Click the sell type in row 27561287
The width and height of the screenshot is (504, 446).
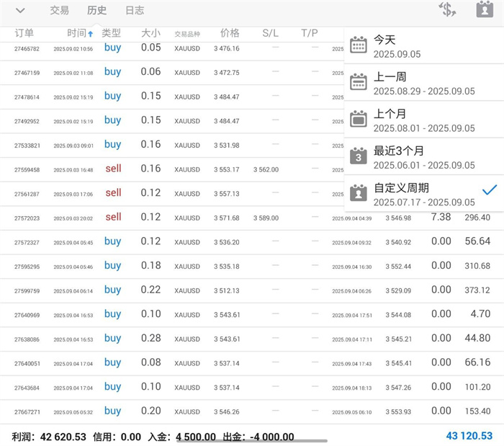113,192
